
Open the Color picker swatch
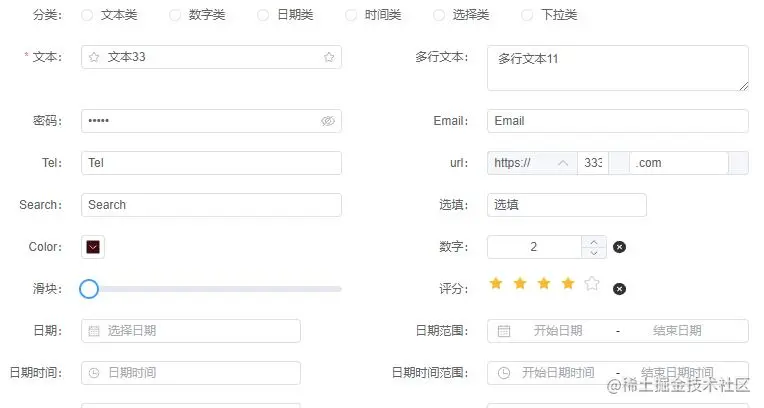[93, 247]
